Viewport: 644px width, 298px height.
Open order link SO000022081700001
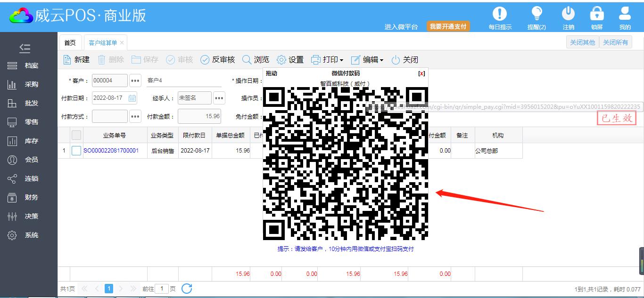point(111,151)
